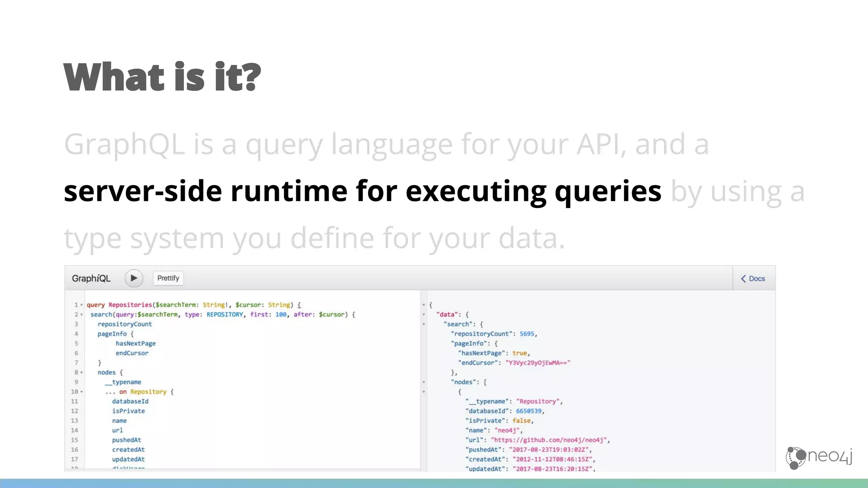868x488 pixels.
Task: Click createdAt timestamp 2012-11-12T08:46:15Z
Action: click(552, 459)
